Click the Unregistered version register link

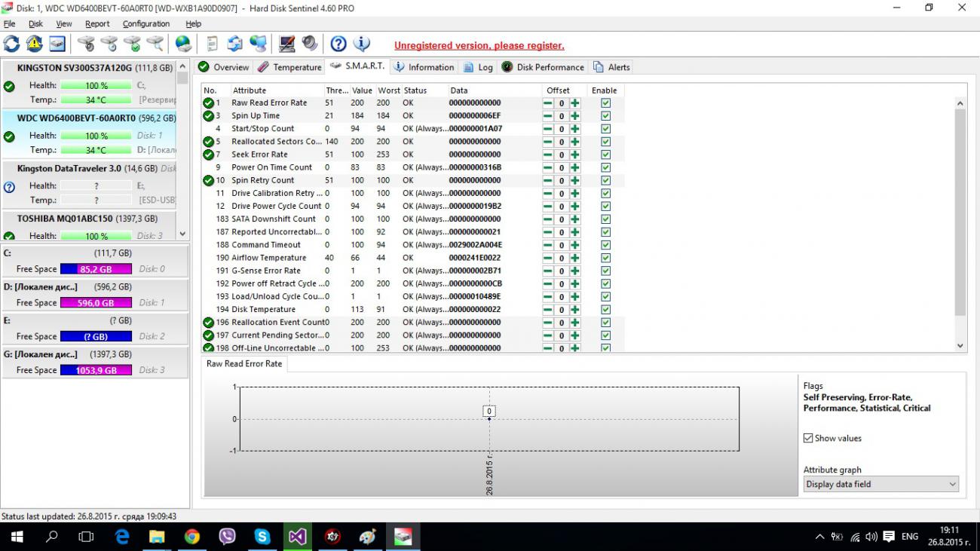(479, 45)
